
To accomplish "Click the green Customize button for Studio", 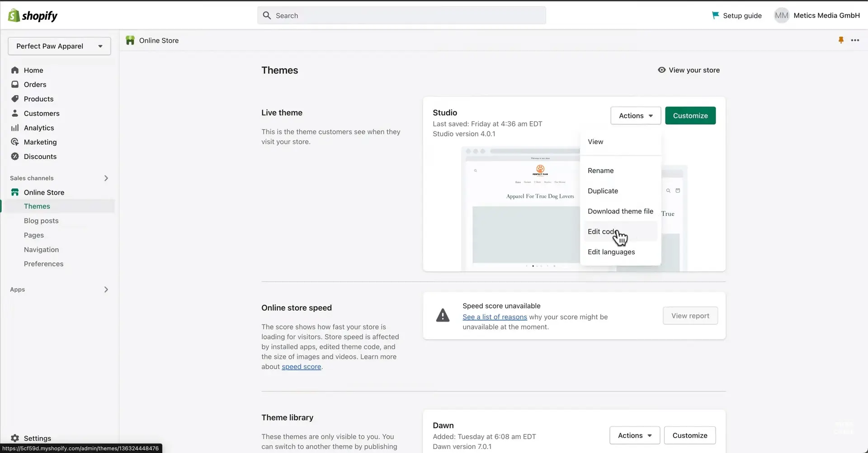I will (690, 116).
